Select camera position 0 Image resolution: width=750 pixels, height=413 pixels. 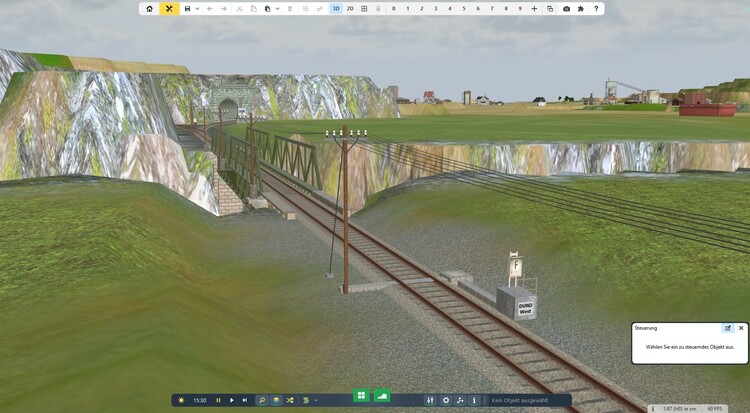(394, 8)
